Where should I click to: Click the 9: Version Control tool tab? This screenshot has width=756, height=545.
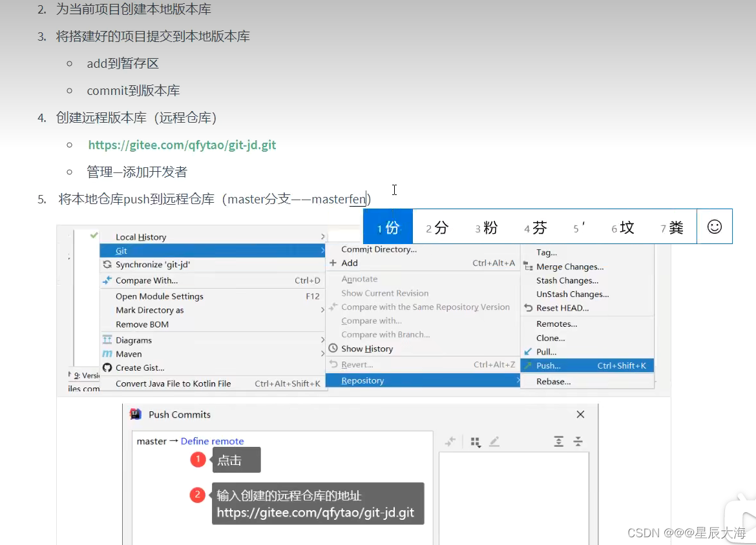[x=85, y=375]
